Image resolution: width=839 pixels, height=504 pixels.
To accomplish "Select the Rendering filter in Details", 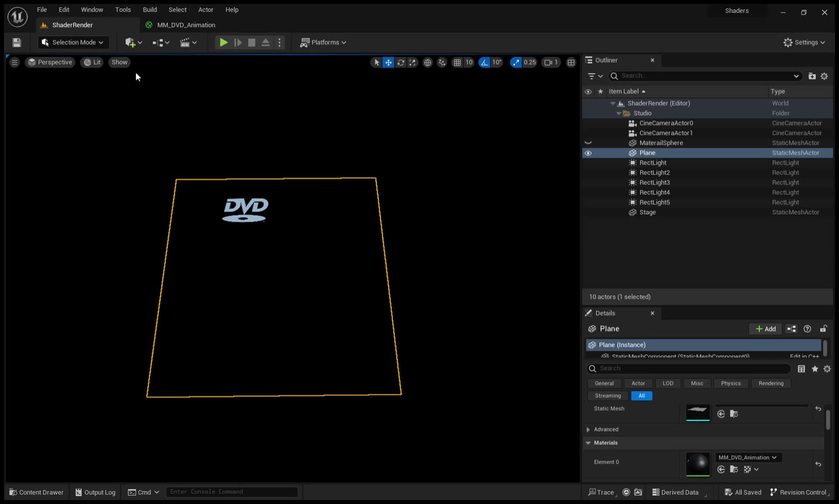I will 771,383.
